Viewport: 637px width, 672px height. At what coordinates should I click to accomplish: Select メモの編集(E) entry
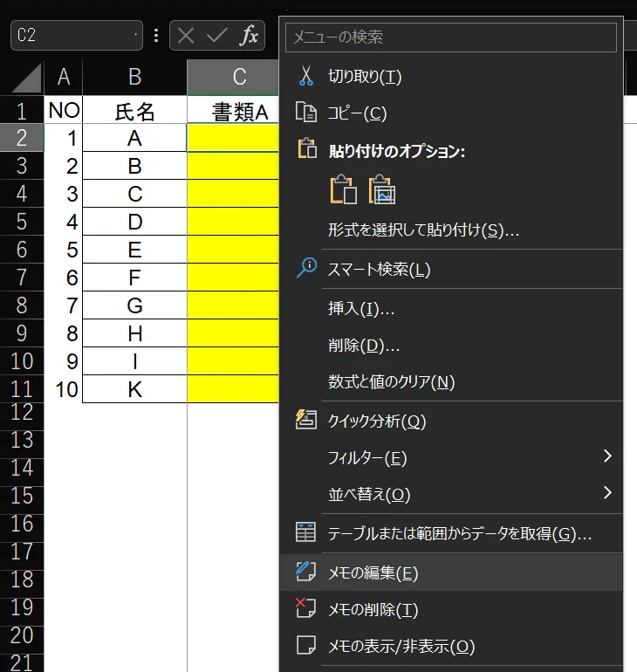[451, 573]
